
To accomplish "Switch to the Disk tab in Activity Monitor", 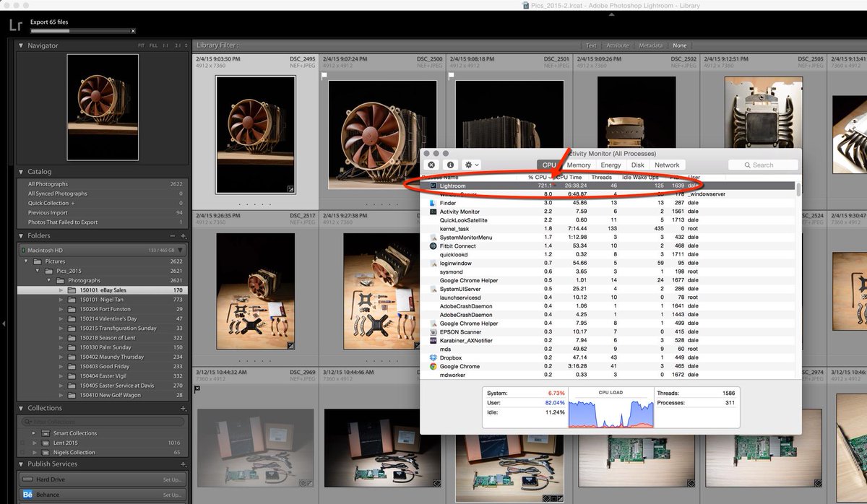I will 638,165.
